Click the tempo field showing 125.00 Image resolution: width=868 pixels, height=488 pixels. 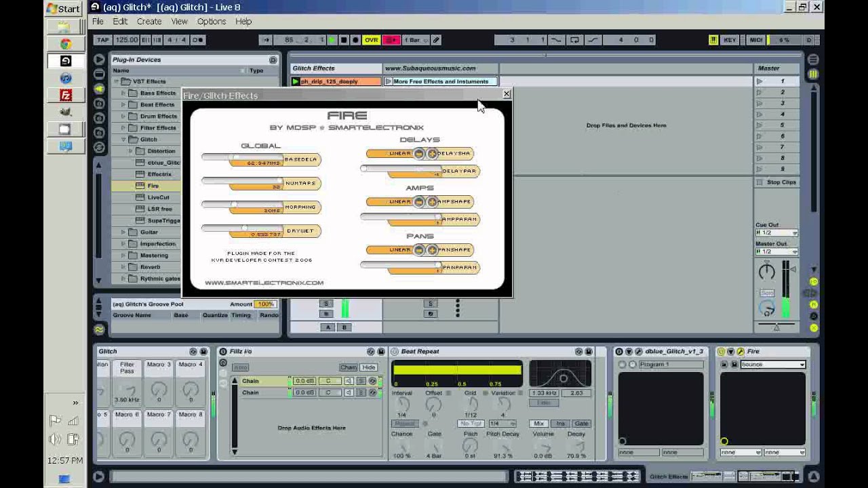[127, 40]
